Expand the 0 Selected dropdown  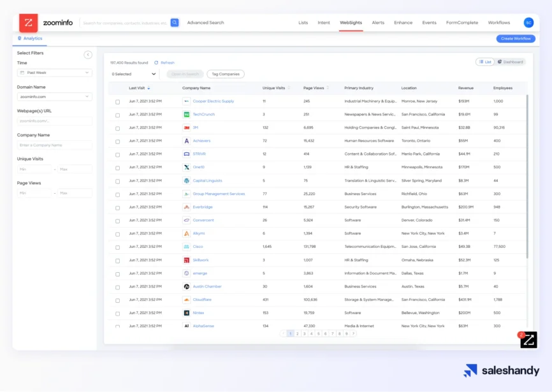(x=134, y=74)
